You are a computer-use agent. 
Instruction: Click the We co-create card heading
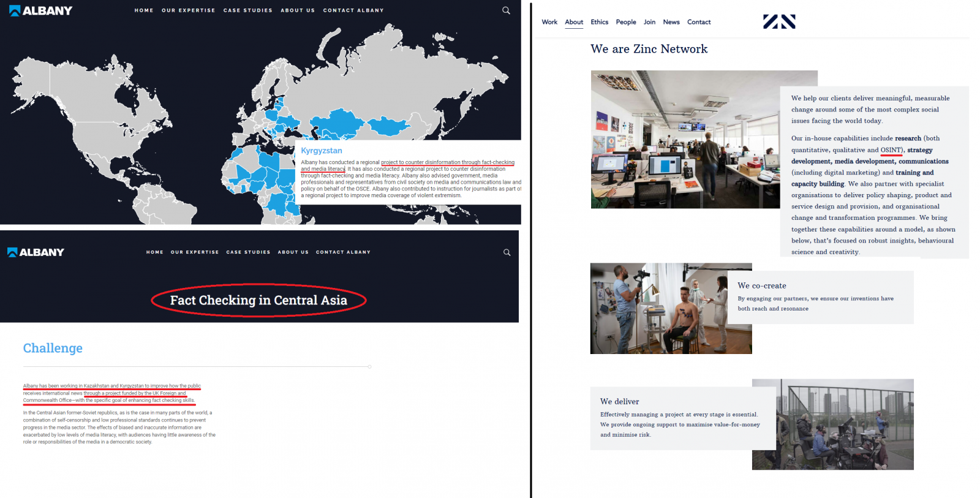pos(762,285)
